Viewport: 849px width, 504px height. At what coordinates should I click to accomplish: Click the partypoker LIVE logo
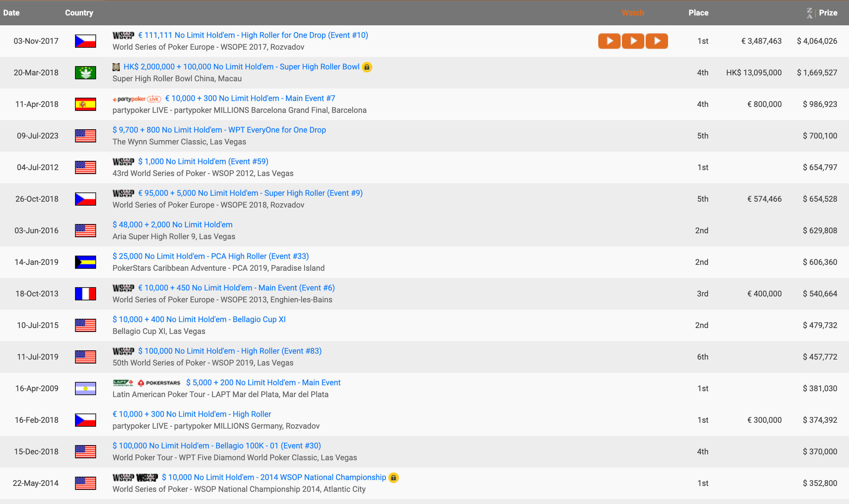click(137, 99)
